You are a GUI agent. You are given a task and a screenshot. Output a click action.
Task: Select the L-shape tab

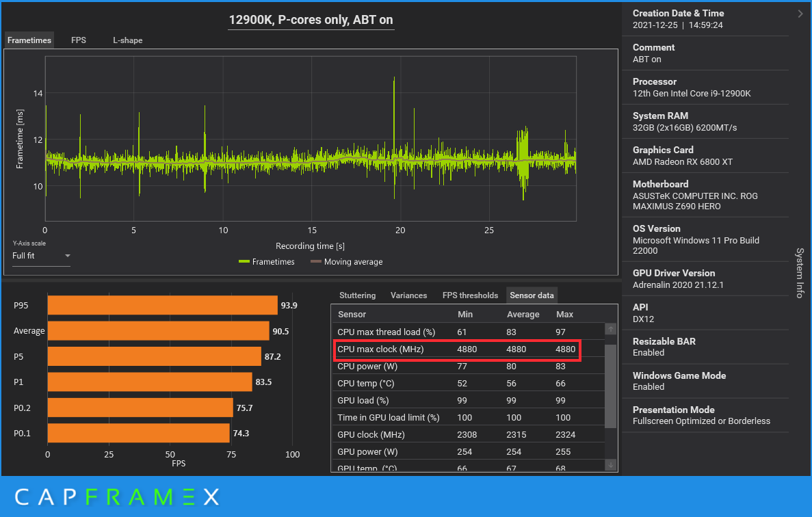pos(127,40)
